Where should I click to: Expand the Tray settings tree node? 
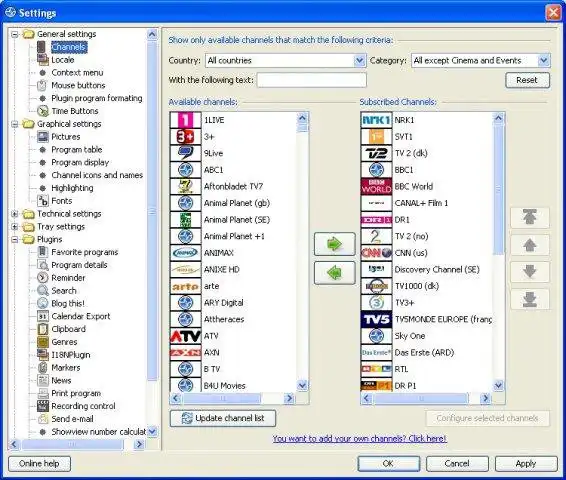(x=14, y=227)
